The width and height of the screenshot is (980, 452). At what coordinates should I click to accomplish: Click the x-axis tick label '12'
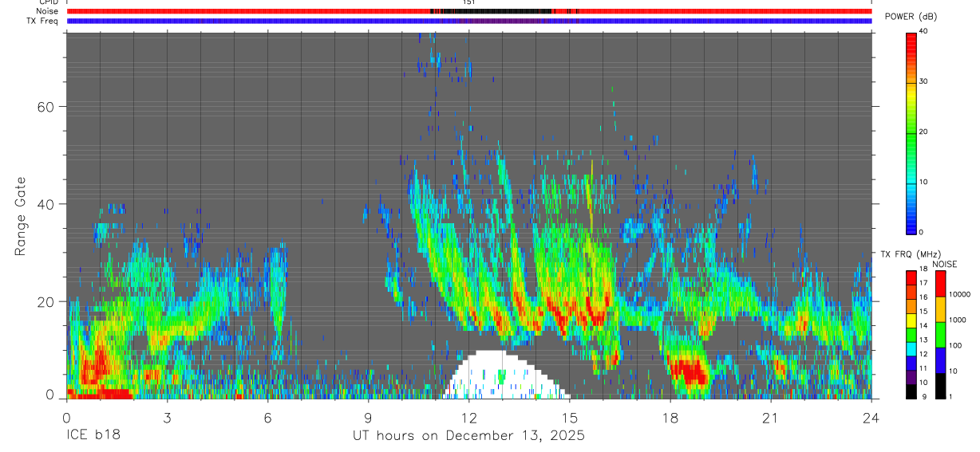point(468,418)
